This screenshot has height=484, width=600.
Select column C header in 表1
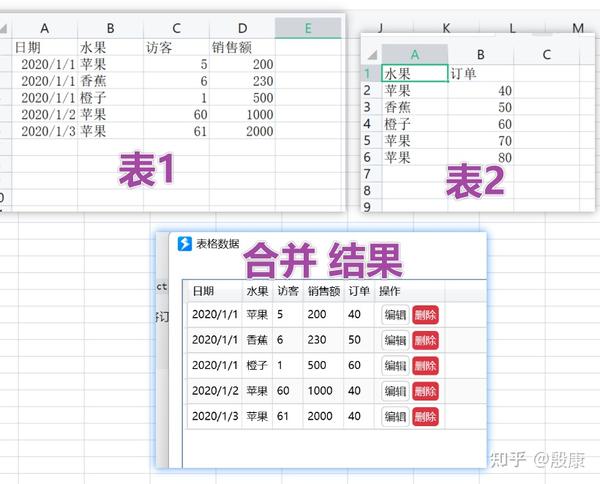(x=176, y=28)
